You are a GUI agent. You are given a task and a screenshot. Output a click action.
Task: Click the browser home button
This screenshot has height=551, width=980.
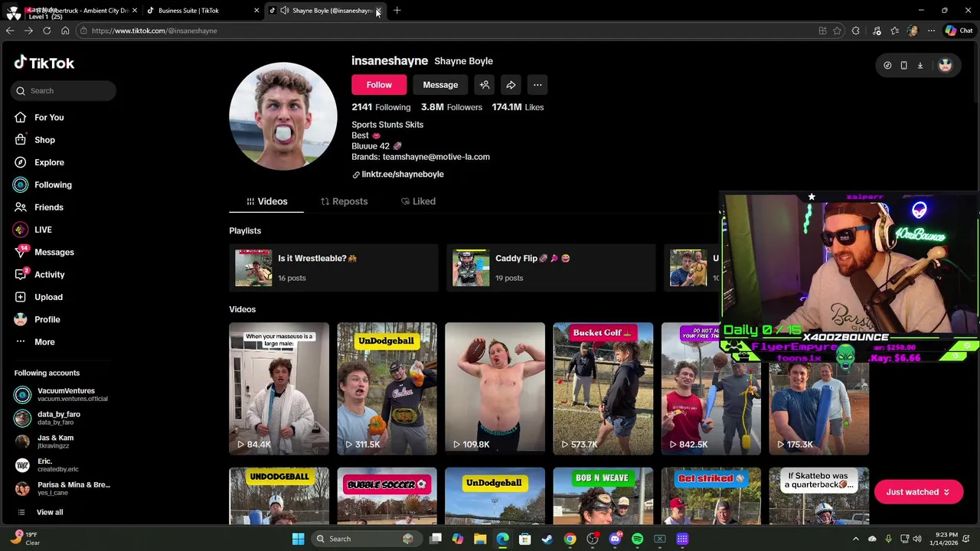[65, 31]
